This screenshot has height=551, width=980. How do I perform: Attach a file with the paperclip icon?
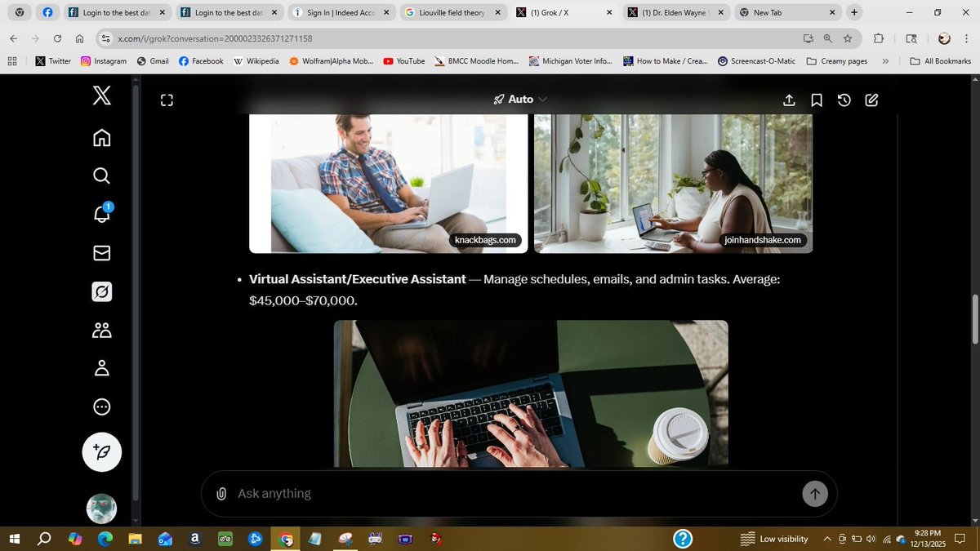point(220,494)
